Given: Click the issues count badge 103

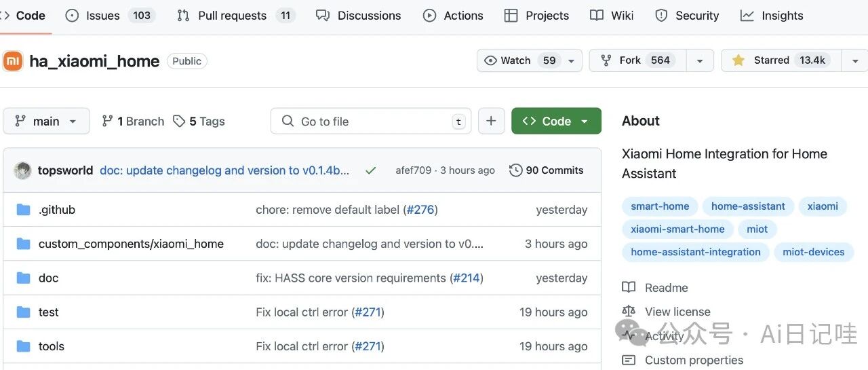Looking at the screenshot, I should [x=142, y=16].
